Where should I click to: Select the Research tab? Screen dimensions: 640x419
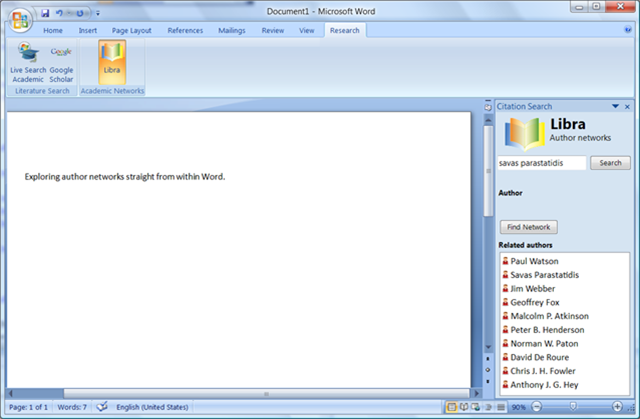click(x=345, y=31)
